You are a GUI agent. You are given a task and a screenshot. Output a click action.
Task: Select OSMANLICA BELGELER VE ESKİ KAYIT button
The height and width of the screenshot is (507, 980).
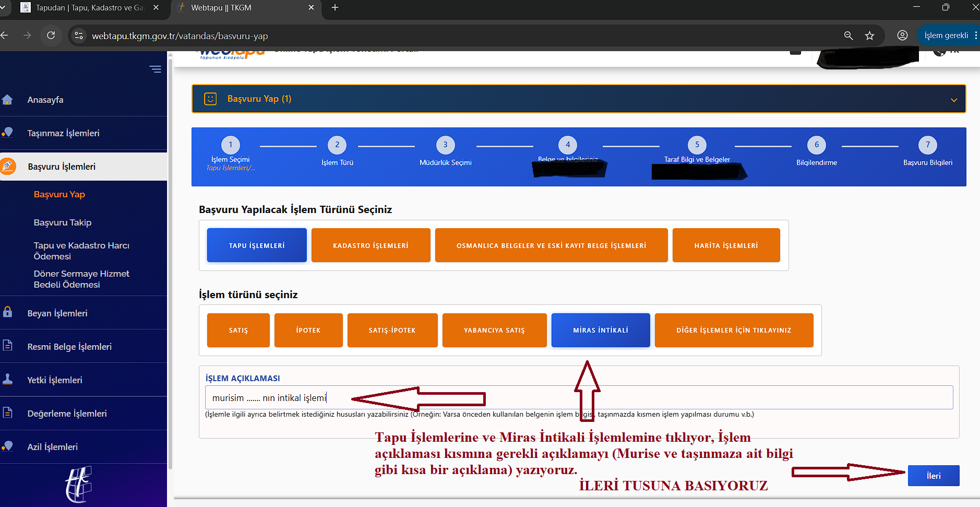[551, 245]
